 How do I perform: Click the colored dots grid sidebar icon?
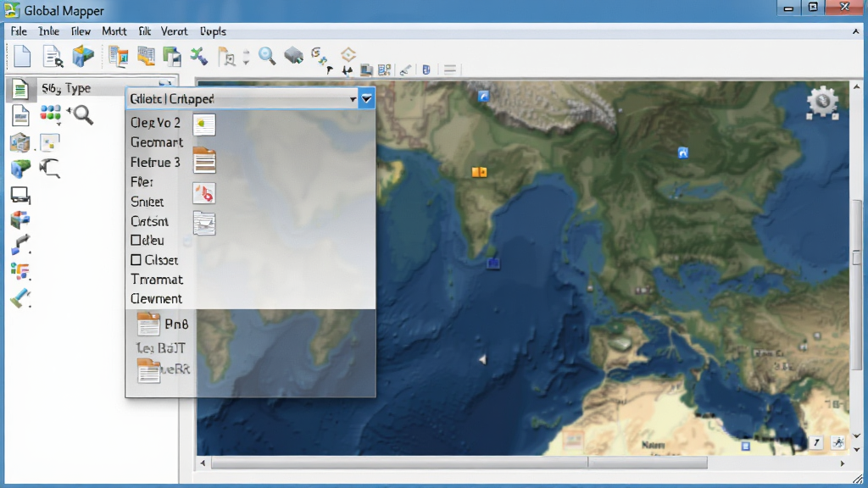tap(50, 114)
